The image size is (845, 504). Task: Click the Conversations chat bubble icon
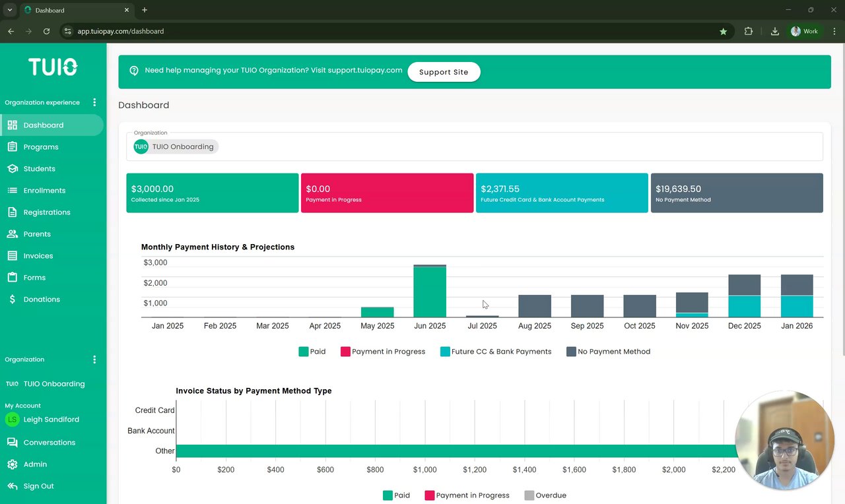click(x=12, y=443)
